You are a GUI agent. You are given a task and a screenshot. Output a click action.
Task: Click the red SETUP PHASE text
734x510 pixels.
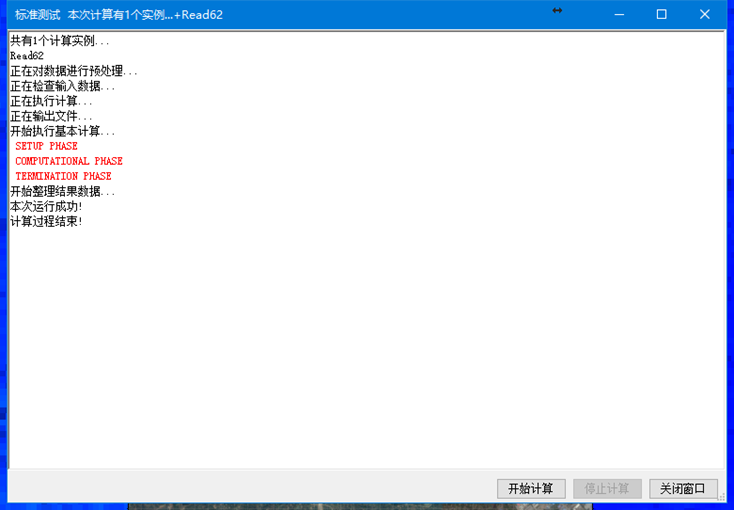tap(46, 146)
